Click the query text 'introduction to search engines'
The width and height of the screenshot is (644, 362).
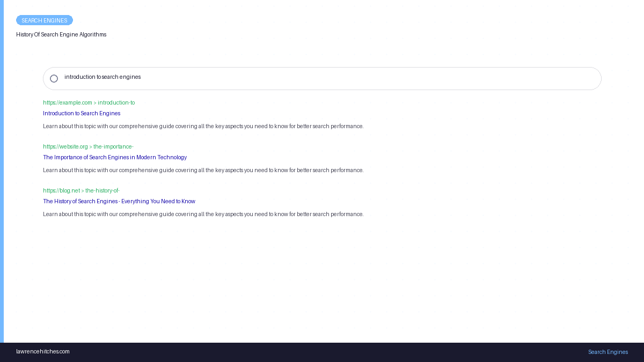pyautogui.click(x=103, y=77)
